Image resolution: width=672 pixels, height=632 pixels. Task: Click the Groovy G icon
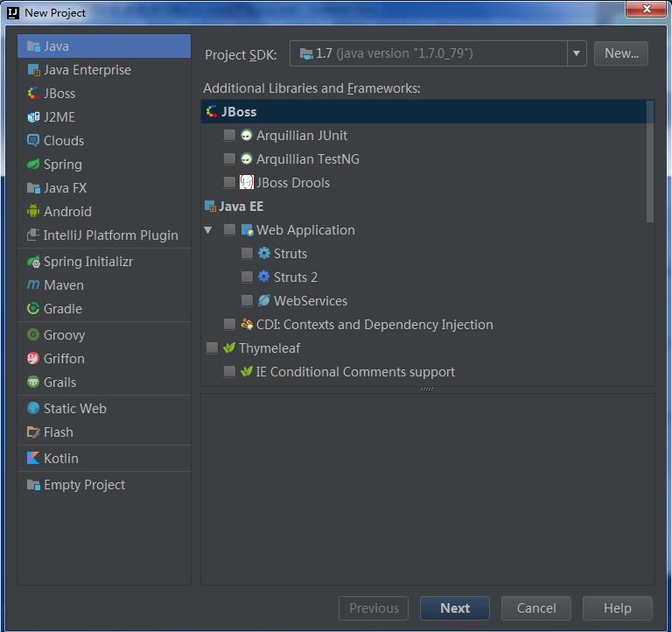pos(33,334)
